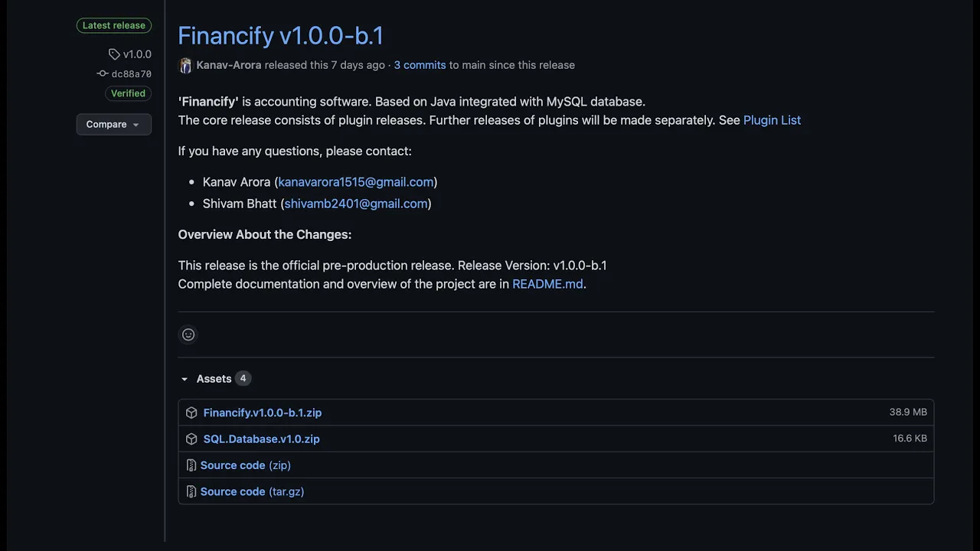Image resolution: width=980 pixels, height=551 pixels.
Task: Collapse the Assets section
Action: coord(185,379)
